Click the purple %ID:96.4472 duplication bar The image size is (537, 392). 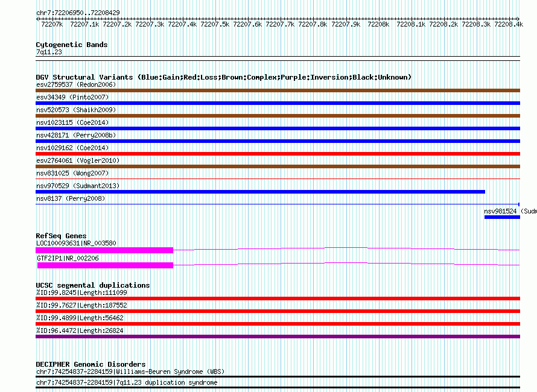pos(278,337)
